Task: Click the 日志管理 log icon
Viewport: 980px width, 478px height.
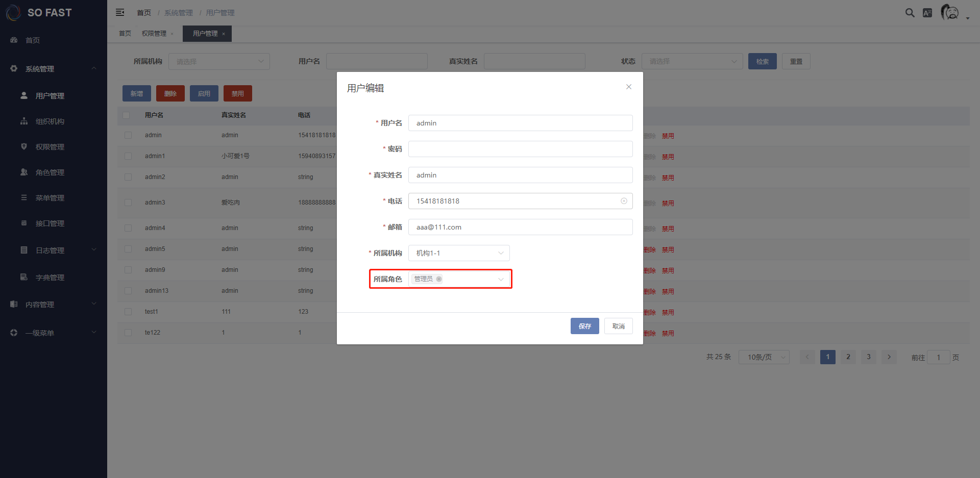Action: 23,250
